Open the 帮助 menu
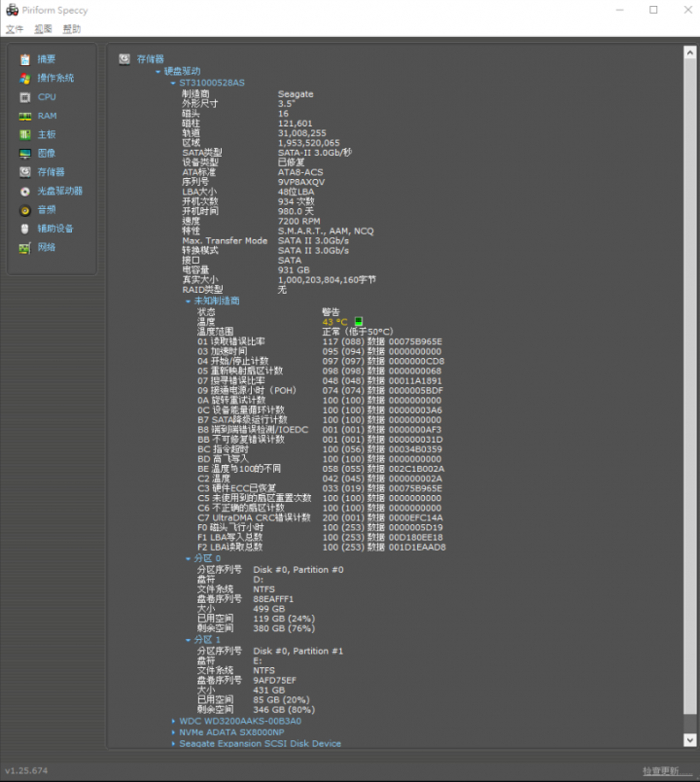 (x=71, y=29)
